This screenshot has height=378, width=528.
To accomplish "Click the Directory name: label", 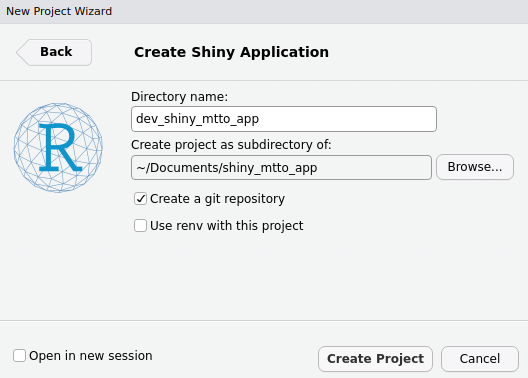I will pyautogui.click(x=179, y=97).
